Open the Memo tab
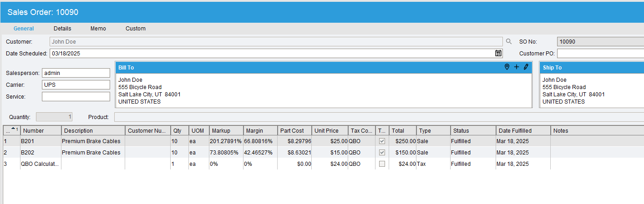Image resolution: width=644 pixels, height=204 pixels. pos(98,29)
